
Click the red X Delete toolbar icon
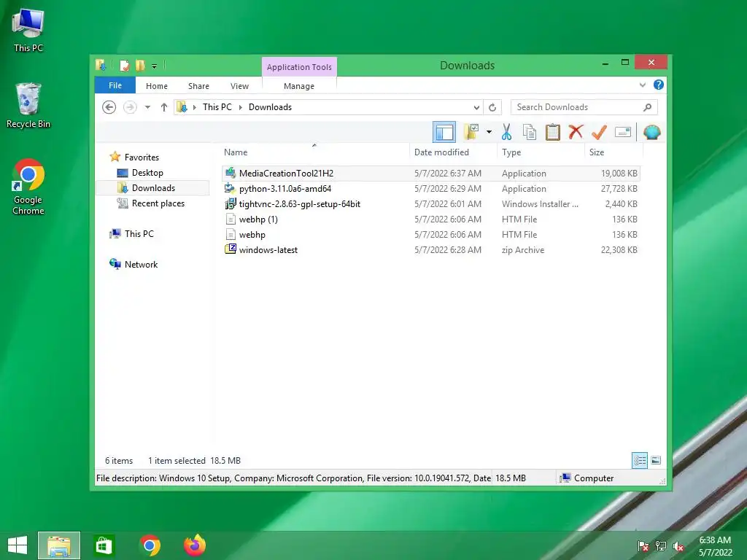point(576,131)
